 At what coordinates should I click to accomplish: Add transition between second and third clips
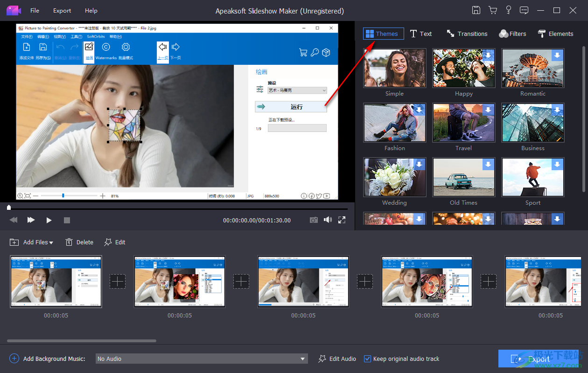click(x=241, y=281)
